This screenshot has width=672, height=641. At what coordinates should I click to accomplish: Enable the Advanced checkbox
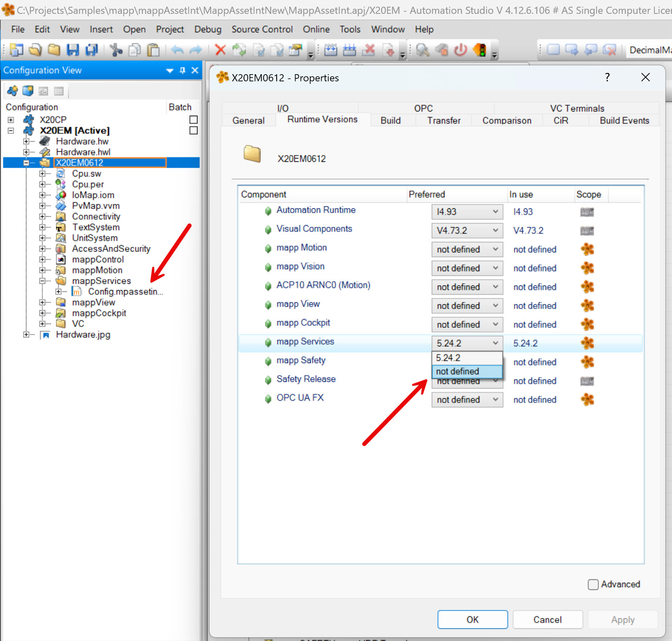pos(593,584)
